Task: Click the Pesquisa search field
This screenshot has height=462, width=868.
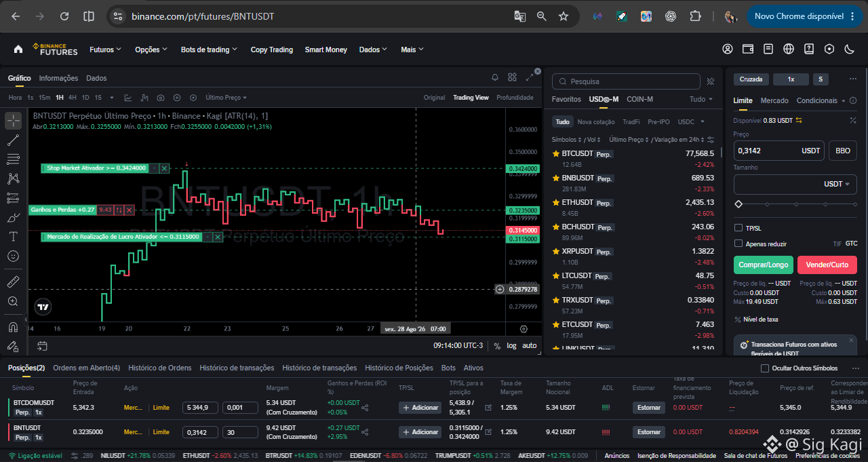Action: pyautogui.click(x=626, y=81)
